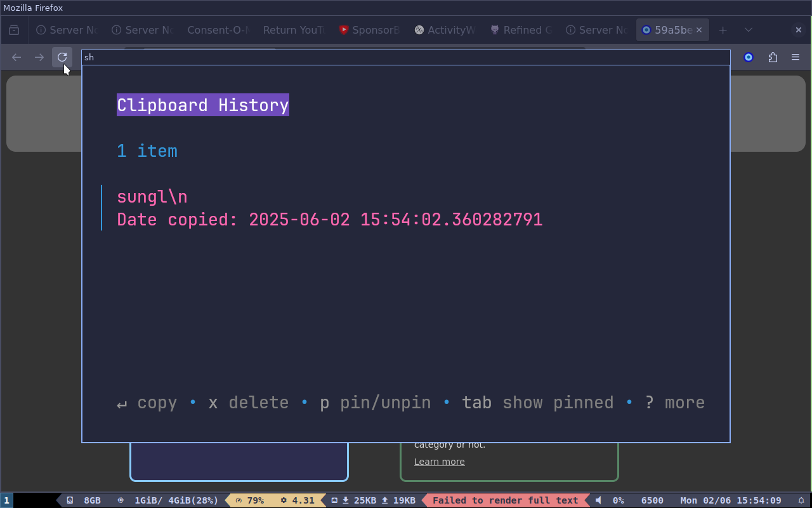Click the volume speaker icon in status bar
The height and width of the screenshot is (508, 812).
pos(599,500)
